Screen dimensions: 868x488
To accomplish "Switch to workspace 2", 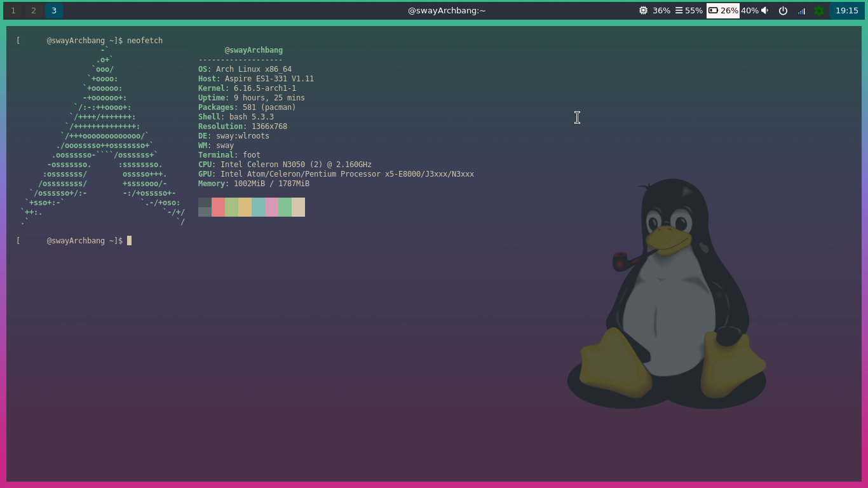I will pos(34,11).
